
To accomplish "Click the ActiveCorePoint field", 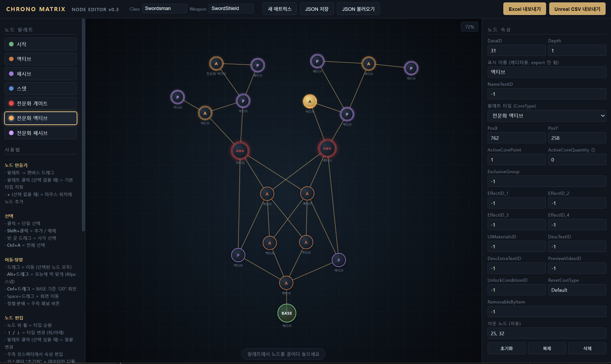I will click(517, 159).
